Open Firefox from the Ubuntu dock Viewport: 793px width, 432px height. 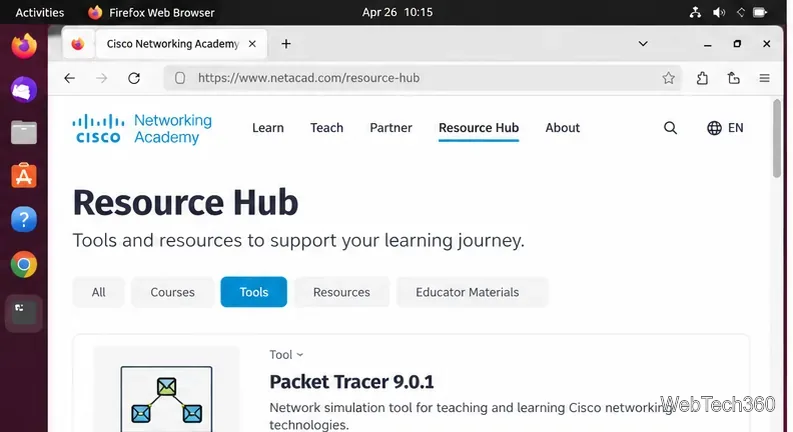24,46
